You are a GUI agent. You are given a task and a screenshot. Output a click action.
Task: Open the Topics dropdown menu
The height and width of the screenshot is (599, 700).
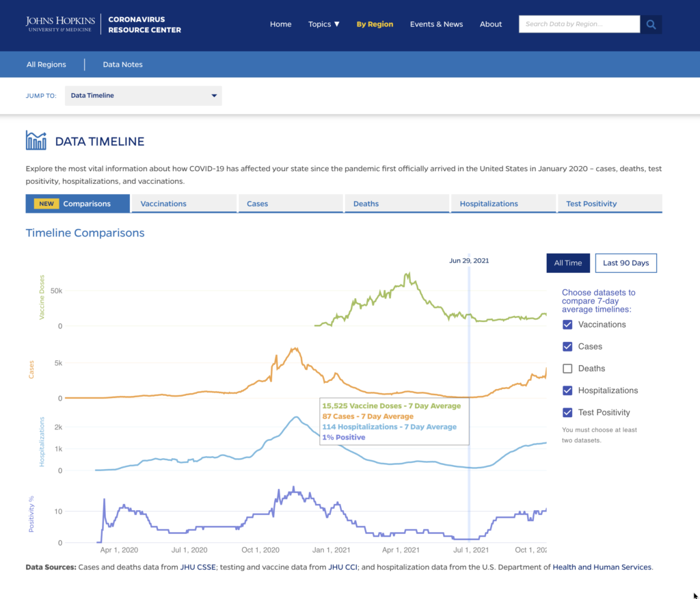tap(323, 24)
